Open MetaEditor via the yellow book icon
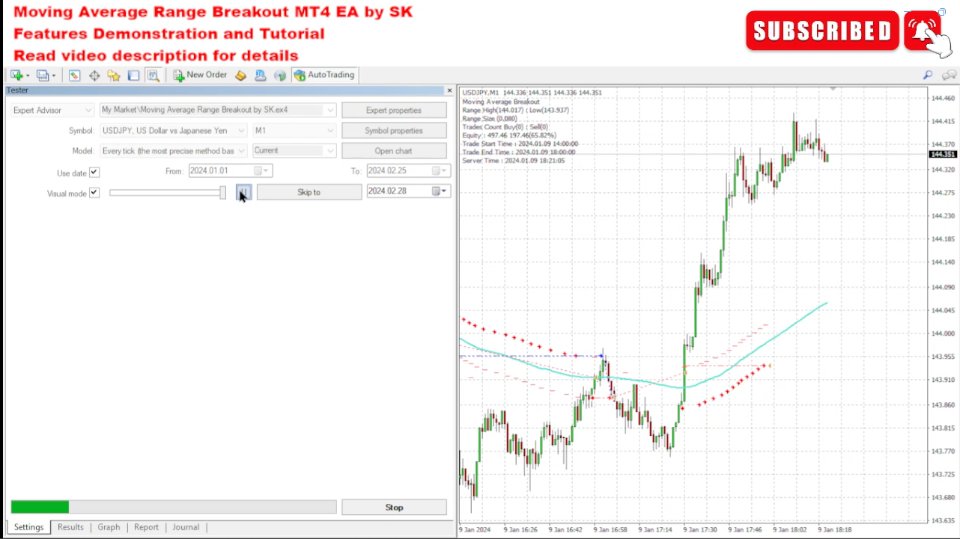Screen dimensions: 960x539 coord(241,75)
